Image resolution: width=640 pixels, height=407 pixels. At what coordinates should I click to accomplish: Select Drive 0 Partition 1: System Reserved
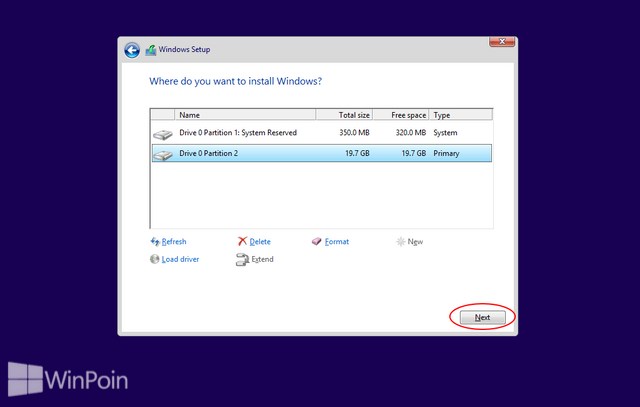pos(322,133)
